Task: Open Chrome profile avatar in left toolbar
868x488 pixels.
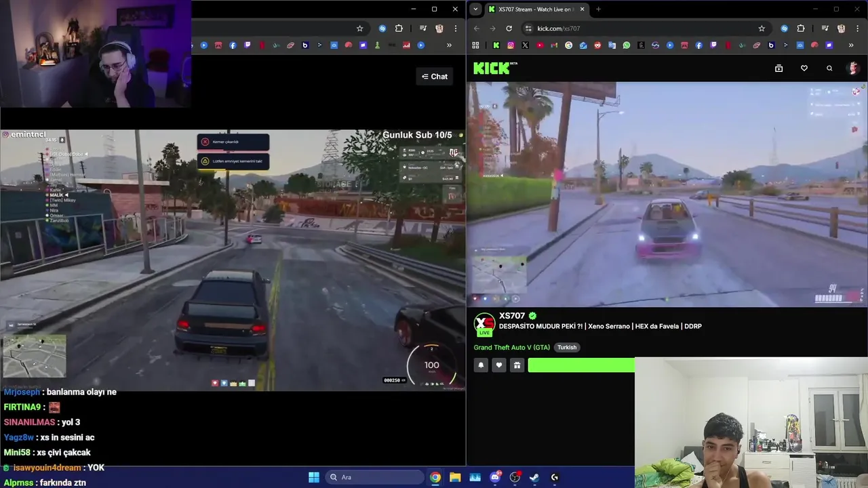Action: 439,28
